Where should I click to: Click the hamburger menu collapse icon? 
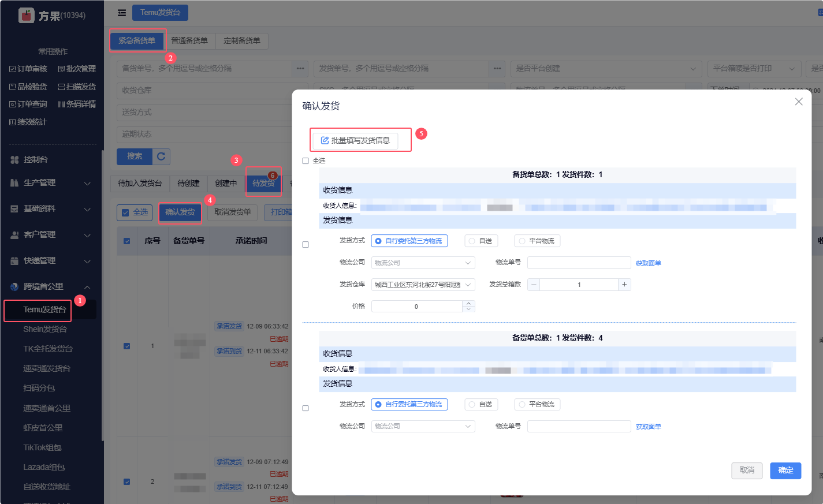(121, 13)
